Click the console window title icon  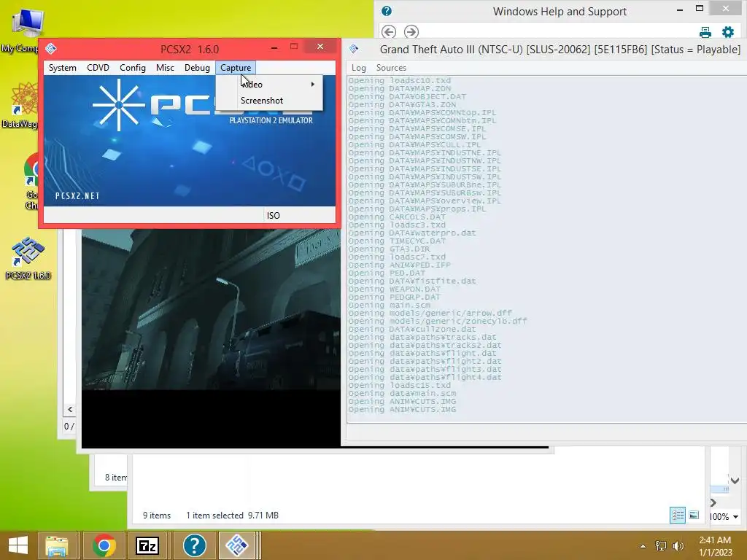pyautogui.click(x=354, y=49)
